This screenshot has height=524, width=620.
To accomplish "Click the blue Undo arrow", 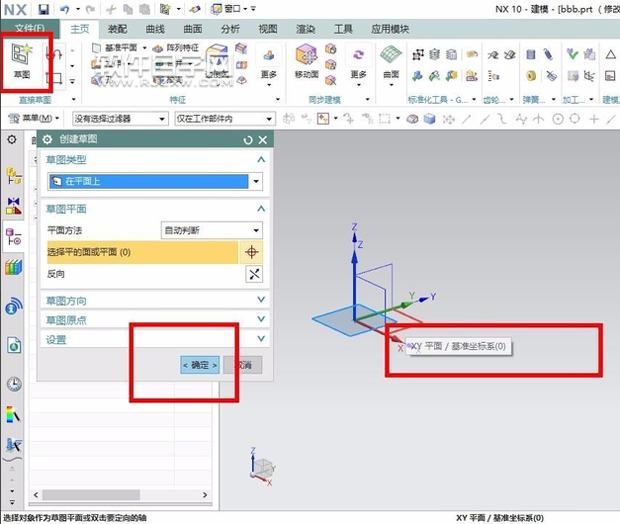I will [x=64, y=9].
